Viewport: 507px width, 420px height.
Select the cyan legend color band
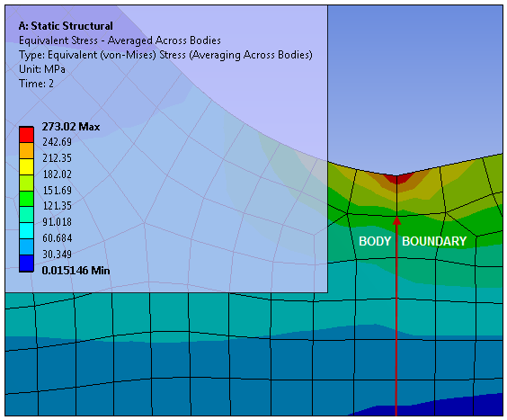(x=26, y=231)
